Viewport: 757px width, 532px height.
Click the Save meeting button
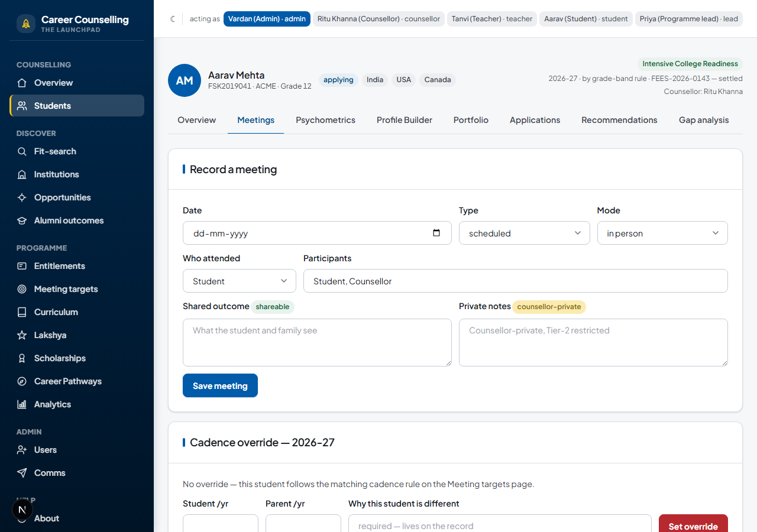coord(220,385)
